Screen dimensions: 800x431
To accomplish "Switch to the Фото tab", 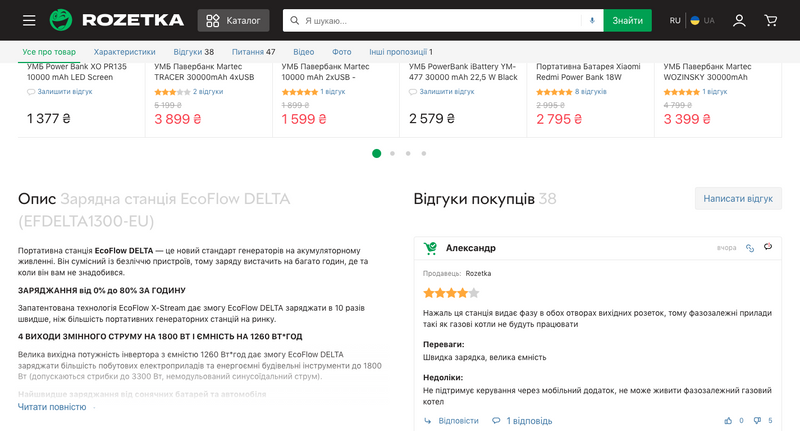I will [x=341, y=52].
